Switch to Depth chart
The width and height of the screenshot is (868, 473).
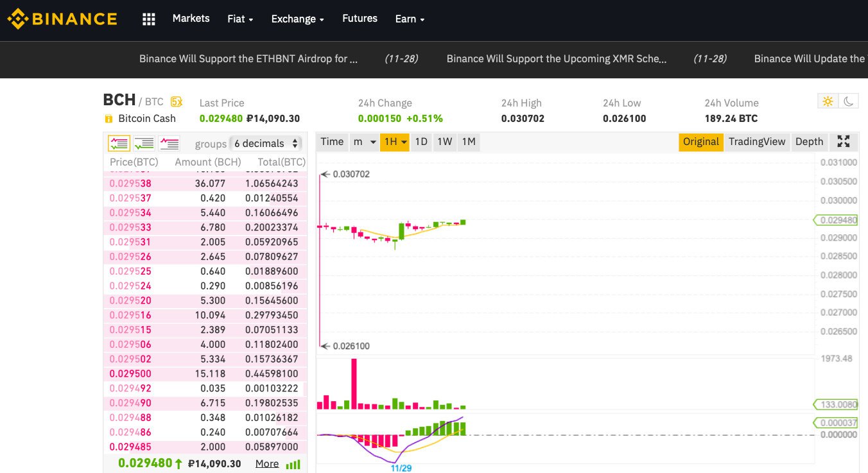(x=809, y=142)
